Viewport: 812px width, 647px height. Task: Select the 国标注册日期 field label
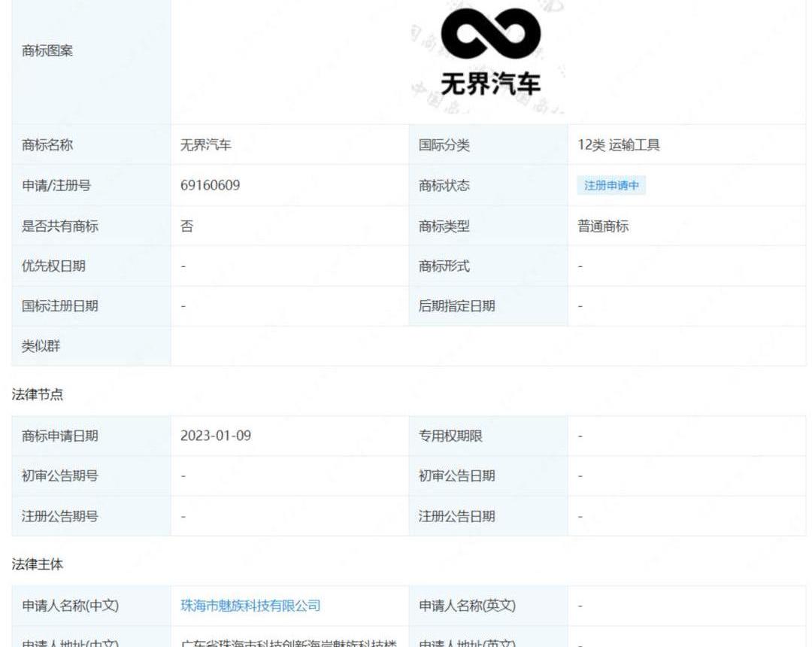click(60, 305)
